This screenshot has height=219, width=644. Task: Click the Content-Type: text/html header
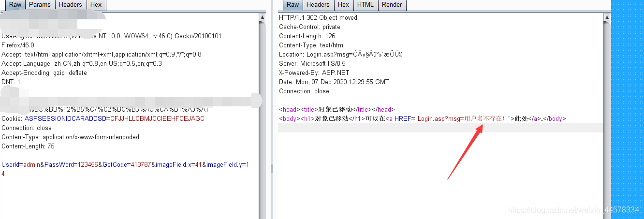pyautogui.click(x=312, y=45)
